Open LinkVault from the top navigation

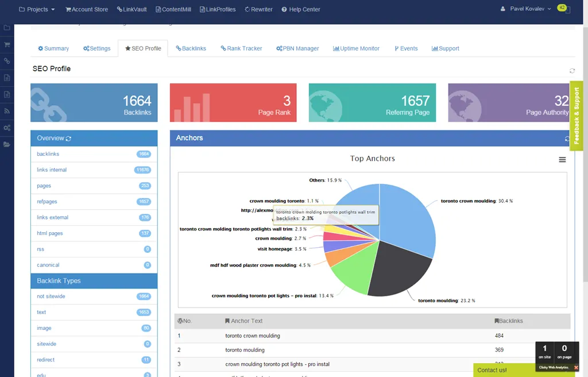pos(131,9)
